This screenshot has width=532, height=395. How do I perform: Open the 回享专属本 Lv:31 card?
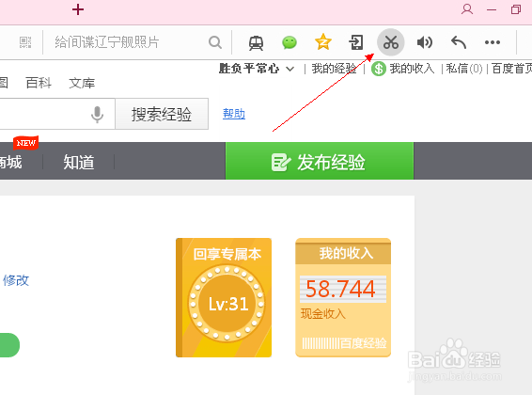(x=224, y=297)
